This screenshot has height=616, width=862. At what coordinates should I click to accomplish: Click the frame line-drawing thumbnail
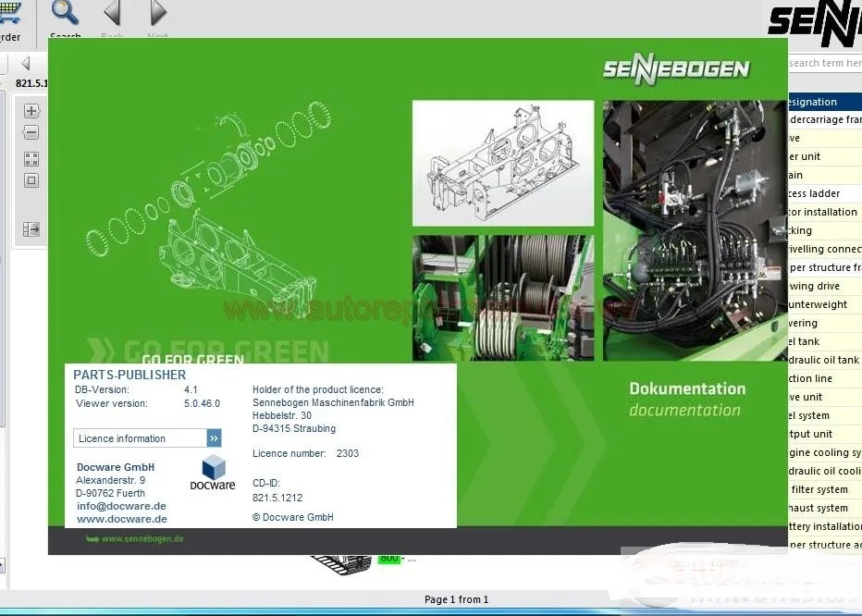503,163
